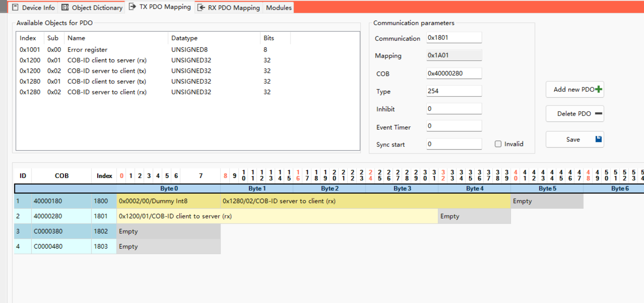The width and height of the screenshot is (644, 303).
Task: Switch to the RX PDO Mapping tab
Action: (x=229, y=7)
